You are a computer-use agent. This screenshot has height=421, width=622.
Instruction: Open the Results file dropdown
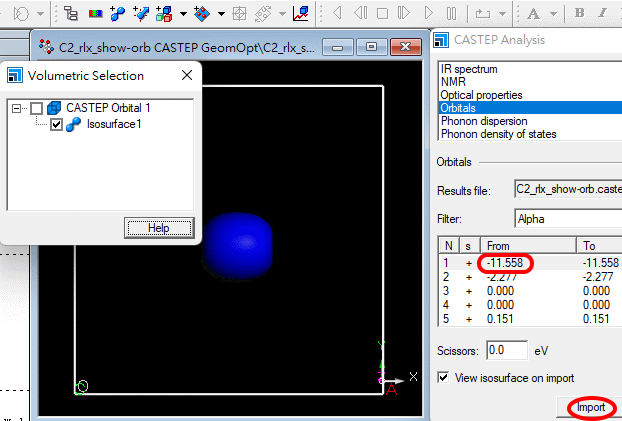565,189
